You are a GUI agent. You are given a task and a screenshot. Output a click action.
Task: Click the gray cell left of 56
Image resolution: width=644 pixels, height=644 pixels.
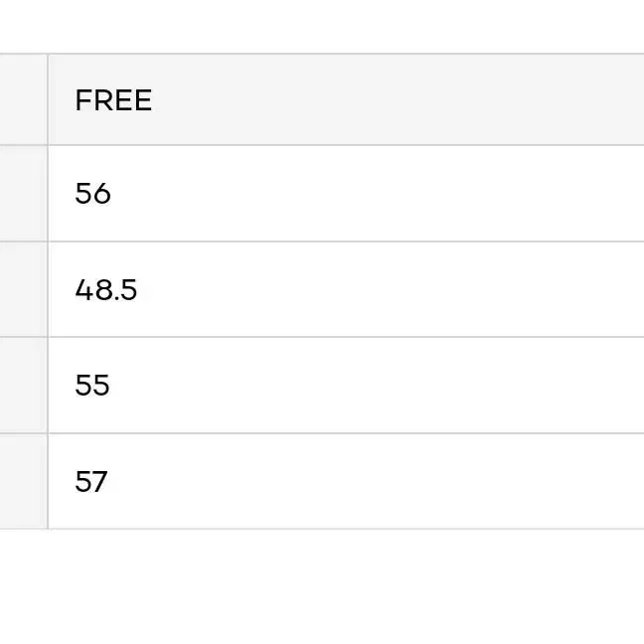click(24, 194)
